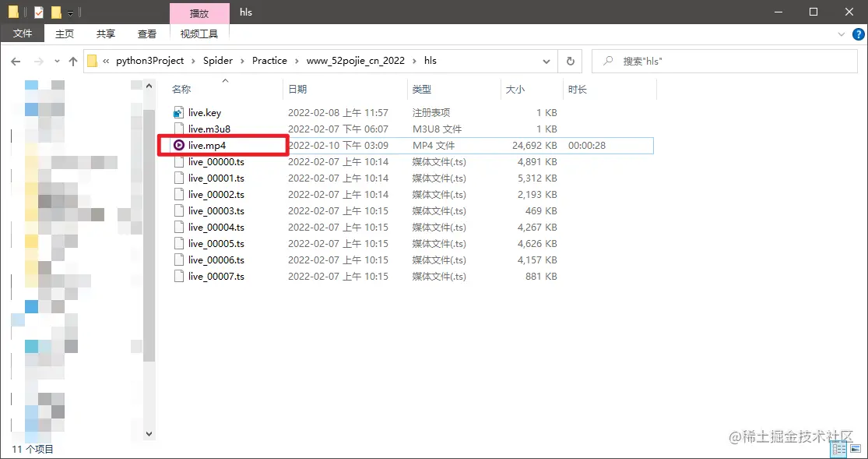Open the 查看 ribbon tab
The height and width of the screenshot is (459, 868).
(146, 34)
